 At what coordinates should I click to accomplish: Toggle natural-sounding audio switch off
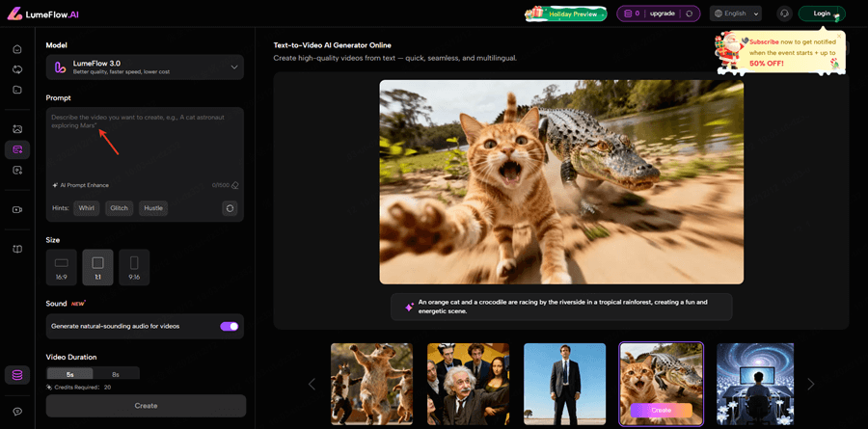coord(229,326)
